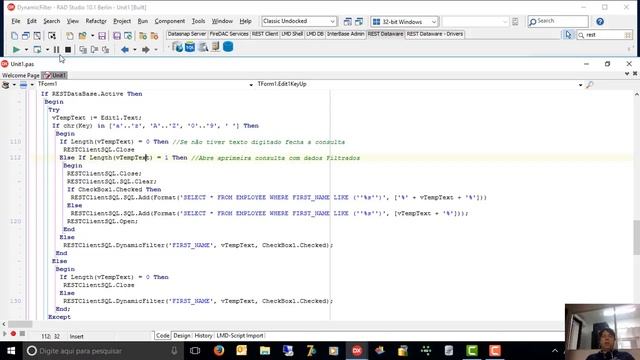Stop the program with the square button
Screen dimensions: 640x360
[68, 50]
